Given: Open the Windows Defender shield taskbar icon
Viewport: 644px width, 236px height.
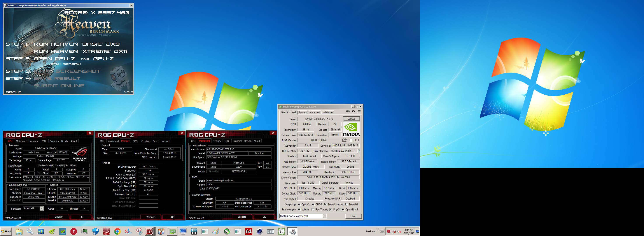Looking at the screenshot, I should pyautogui.click(x=96, y=231).
